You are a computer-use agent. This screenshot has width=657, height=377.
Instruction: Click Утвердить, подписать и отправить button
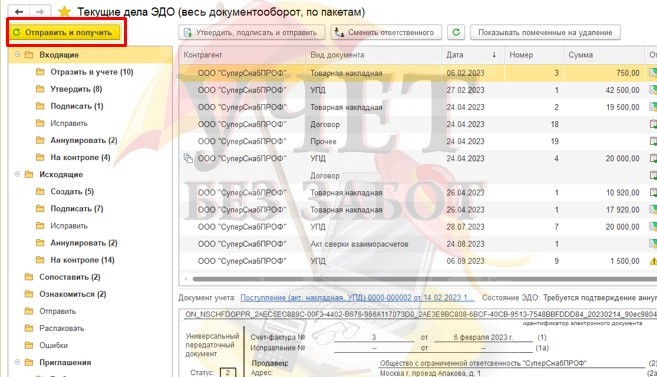click(x=252, y=32)
